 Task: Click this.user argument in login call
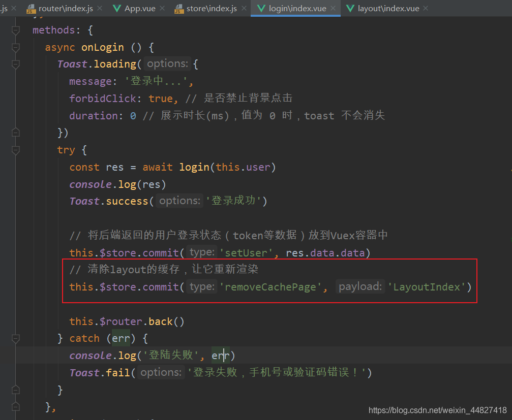243,167
